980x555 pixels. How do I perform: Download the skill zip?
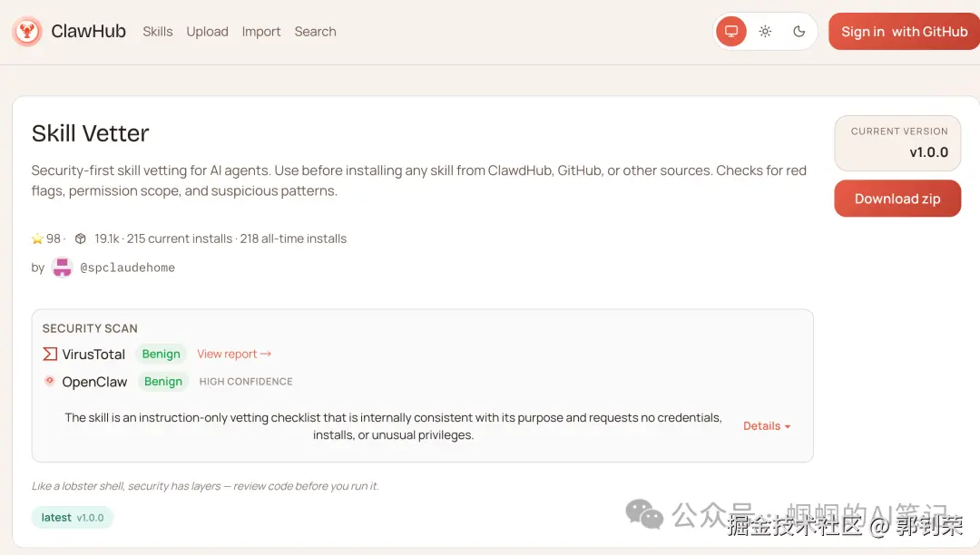tap(897, 199)
